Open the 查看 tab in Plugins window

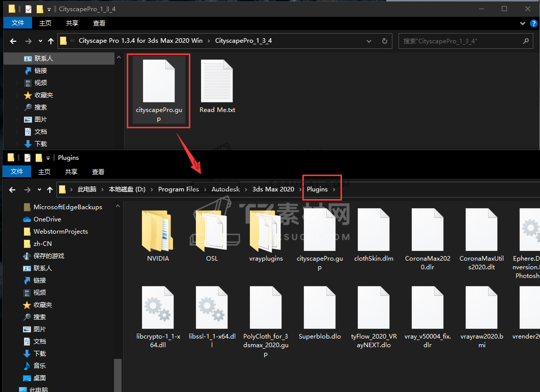coord(98,172)
